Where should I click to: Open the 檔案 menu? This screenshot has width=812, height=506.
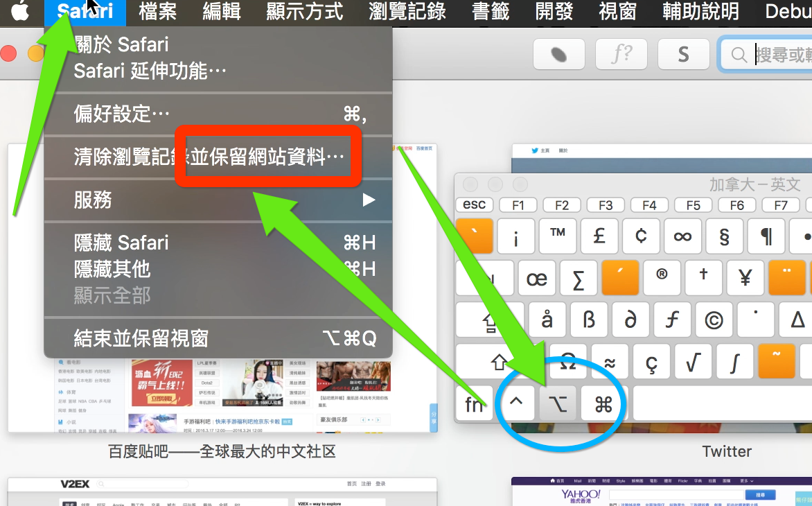157,11
